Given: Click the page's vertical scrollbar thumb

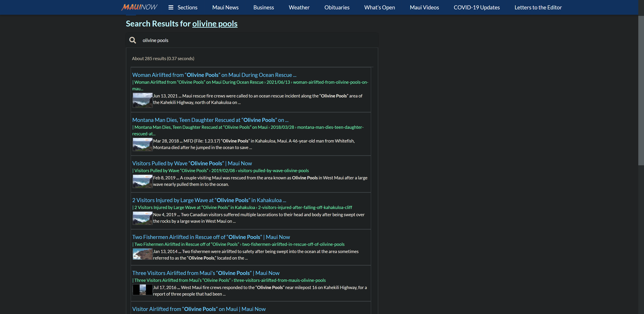Looking at the screenshot, I should [x=641, y=90].
